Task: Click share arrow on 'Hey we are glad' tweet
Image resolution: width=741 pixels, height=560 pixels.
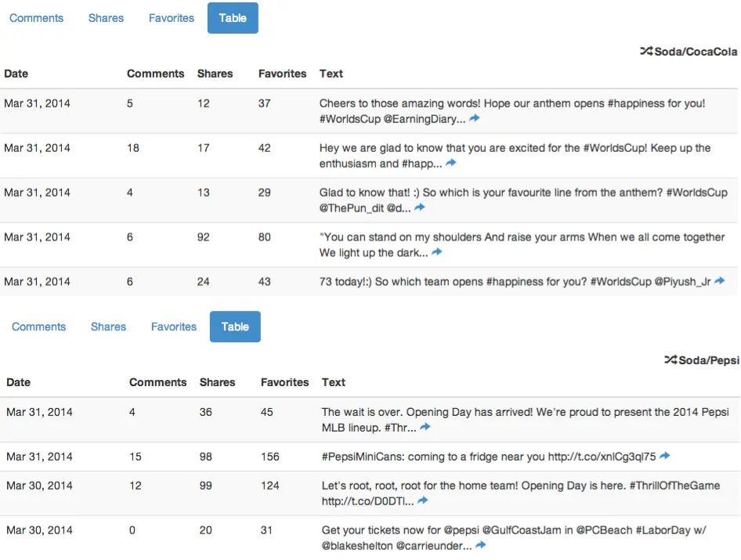Action: click(450, 164)
